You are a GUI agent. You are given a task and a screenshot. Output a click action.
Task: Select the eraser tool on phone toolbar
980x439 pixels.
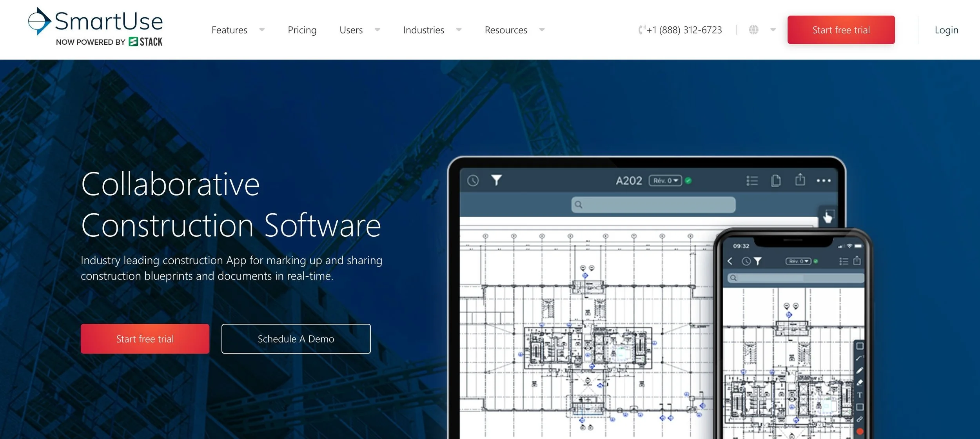point(859,383)
